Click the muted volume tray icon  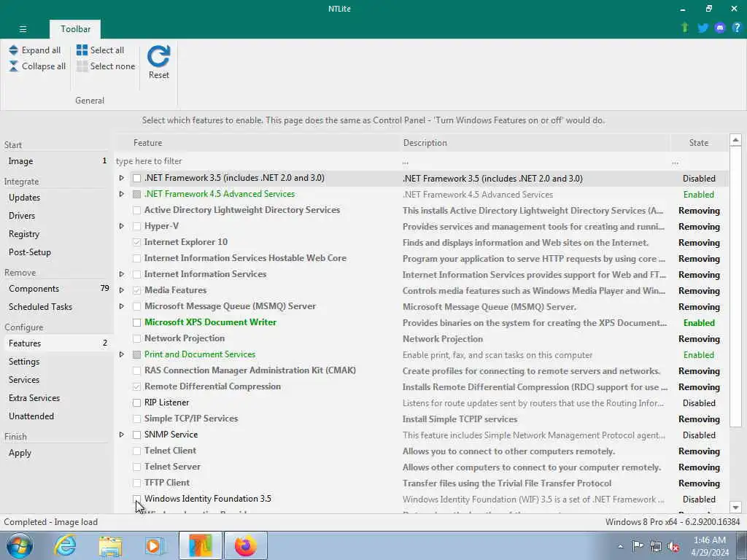coord(673,547)
